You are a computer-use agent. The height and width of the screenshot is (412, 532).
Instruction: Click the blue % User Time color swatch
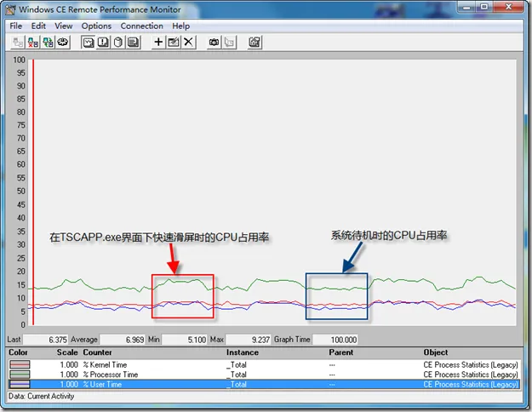[20, 384]
